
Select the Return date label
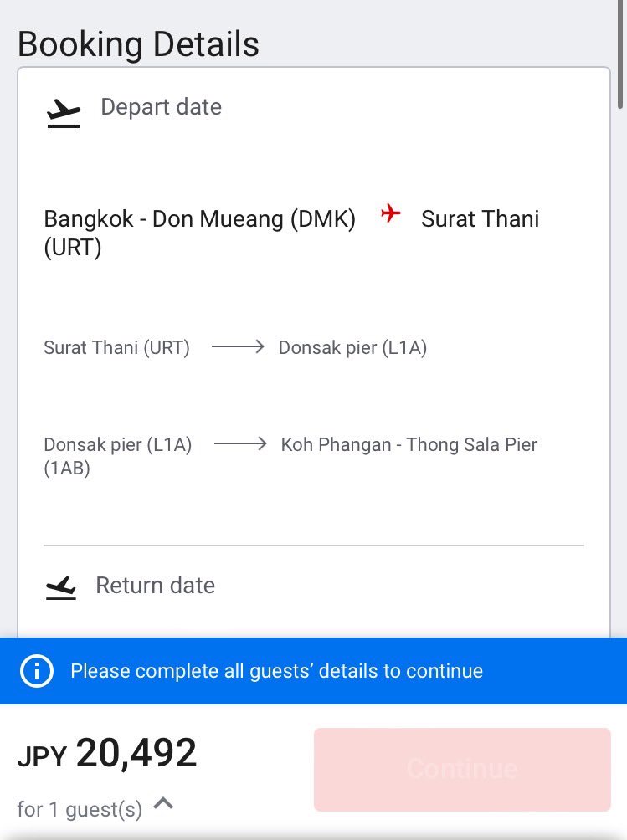(x=155, y=585)
